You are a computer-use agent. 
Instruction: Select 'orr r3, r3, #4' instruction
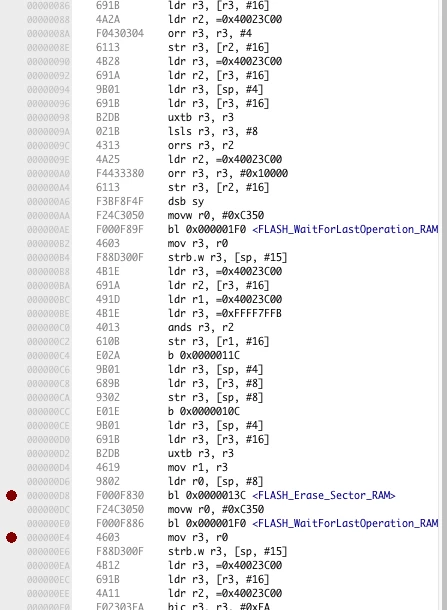click(x=210, y=33)
